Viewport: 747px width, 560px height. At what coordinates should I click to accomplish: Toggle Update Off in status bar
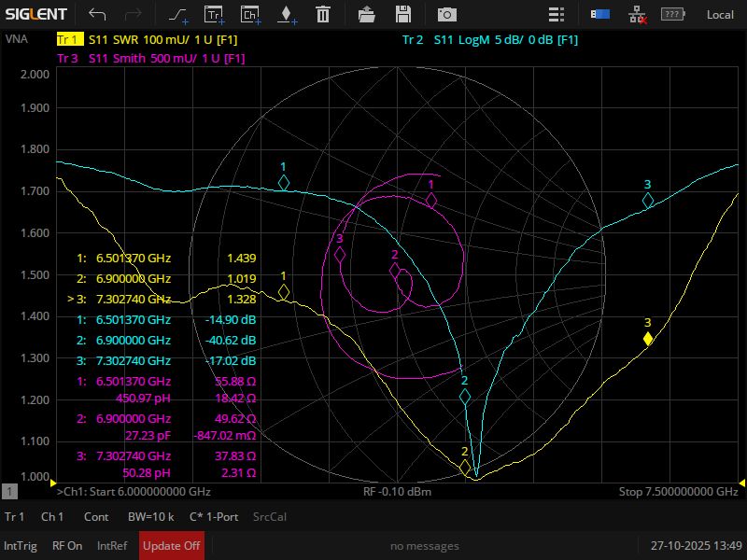pyautogui.click(x=172, y=546)
